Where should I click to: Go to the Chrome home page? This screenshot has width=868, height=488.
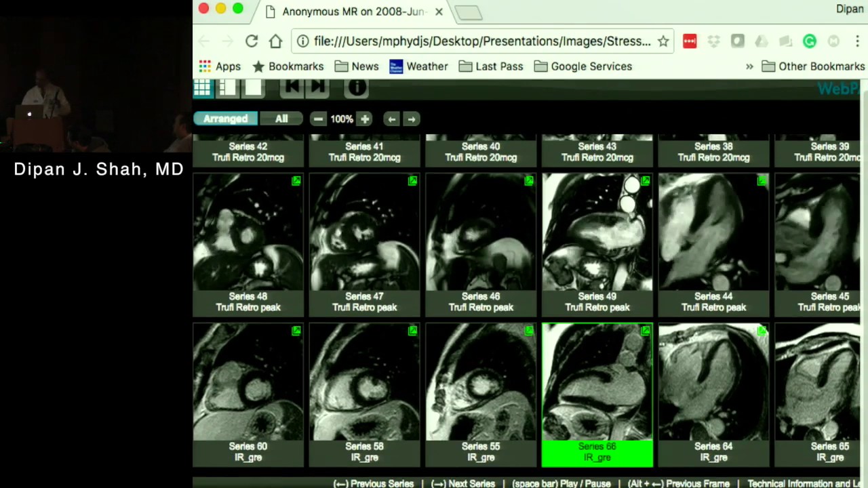(275, 41)
